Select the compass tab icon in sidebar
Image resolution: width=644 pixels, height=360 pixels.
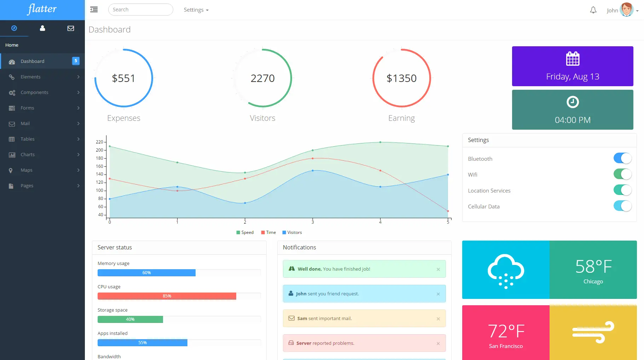click(14, 28)
